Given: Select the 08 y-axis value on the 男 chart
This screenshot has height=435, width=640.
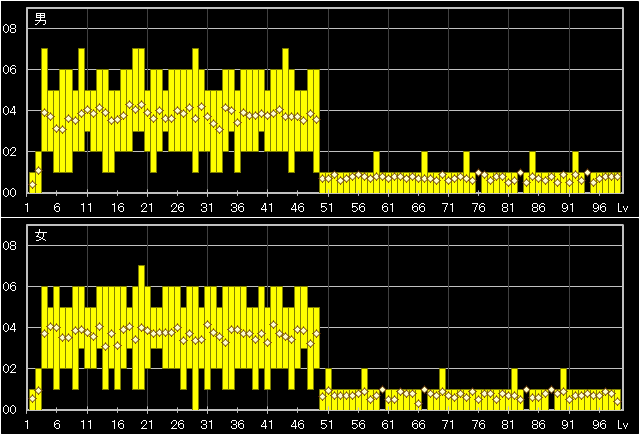Looking at the screenshot, I should coord(9,29).
